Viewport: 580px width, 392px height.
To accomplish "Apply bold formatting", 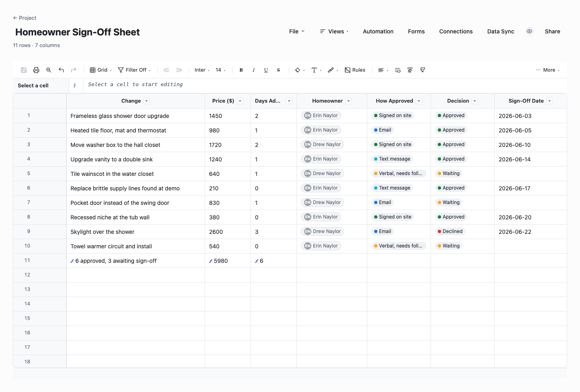I will (241, 70).
